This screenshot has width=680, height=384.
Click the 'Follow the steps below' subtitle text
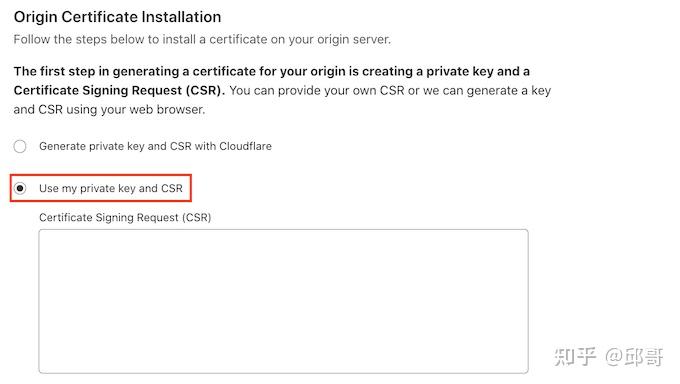click(x=202, y=39)
